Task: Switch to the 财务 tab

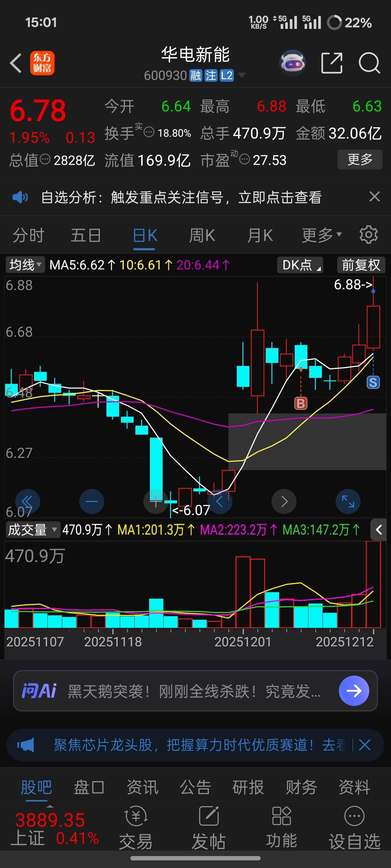Action: pyautogui.click(x=301, y=787)
